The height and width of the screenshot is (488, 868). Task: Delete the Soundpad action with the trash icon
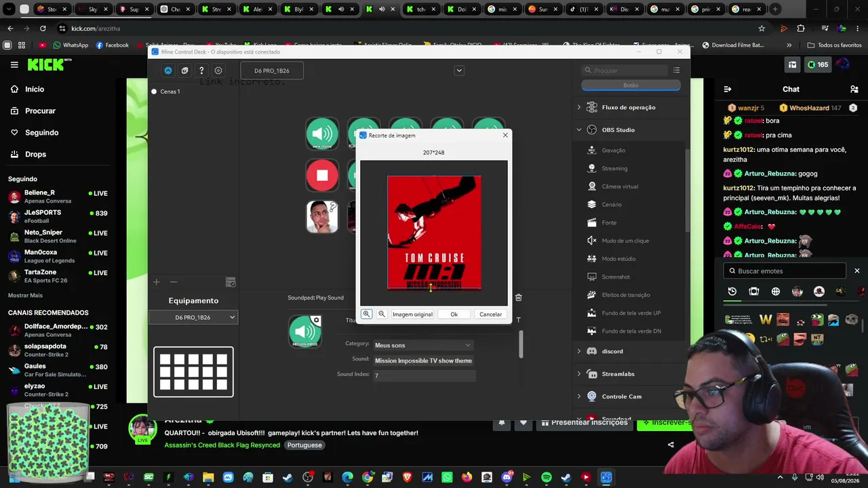(x=518, y=298)
